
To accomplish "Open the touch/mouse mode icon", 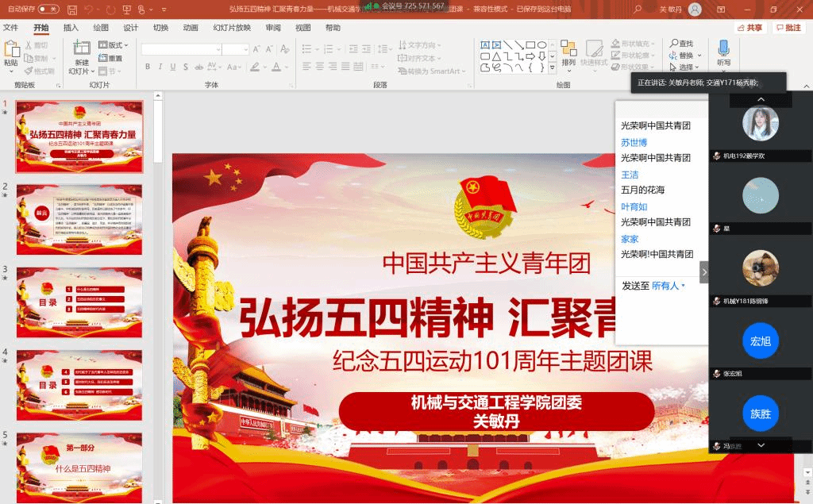I will (x=141, y=10).
